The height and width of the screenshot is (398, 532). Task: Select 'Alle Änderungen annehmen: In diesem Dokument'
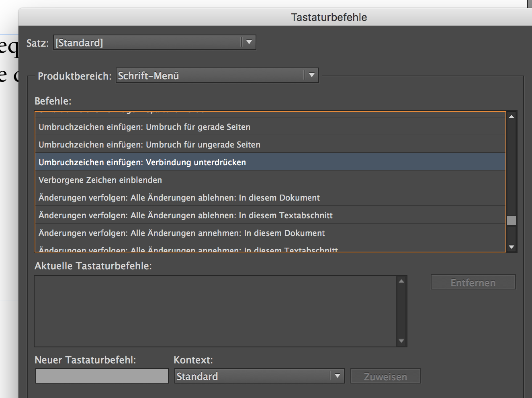tap(270, 233)
